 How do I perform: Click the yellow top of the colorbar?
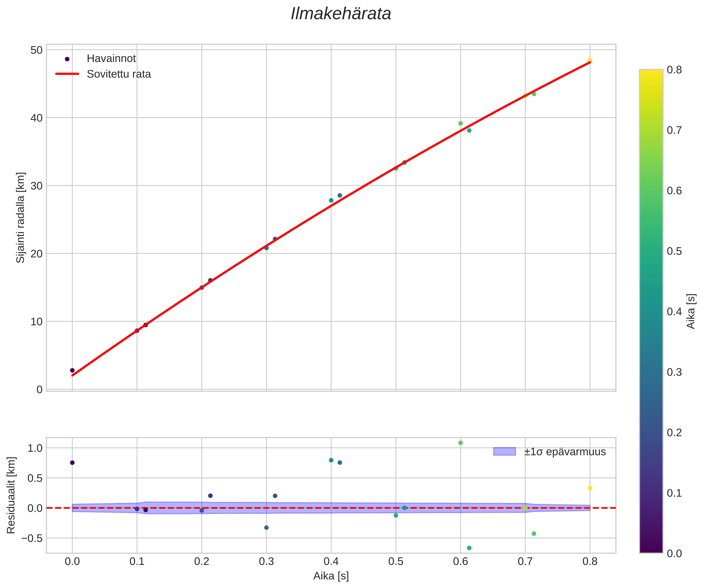click(x=651, y=74)
